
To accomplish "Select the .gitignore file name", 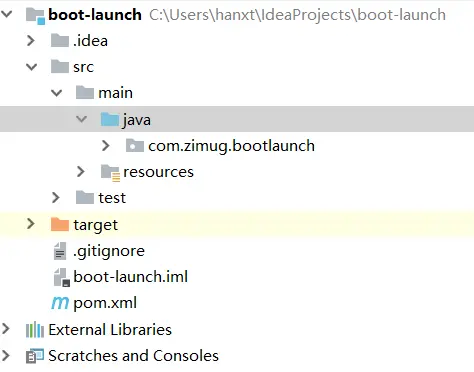I will pos(109,251).
